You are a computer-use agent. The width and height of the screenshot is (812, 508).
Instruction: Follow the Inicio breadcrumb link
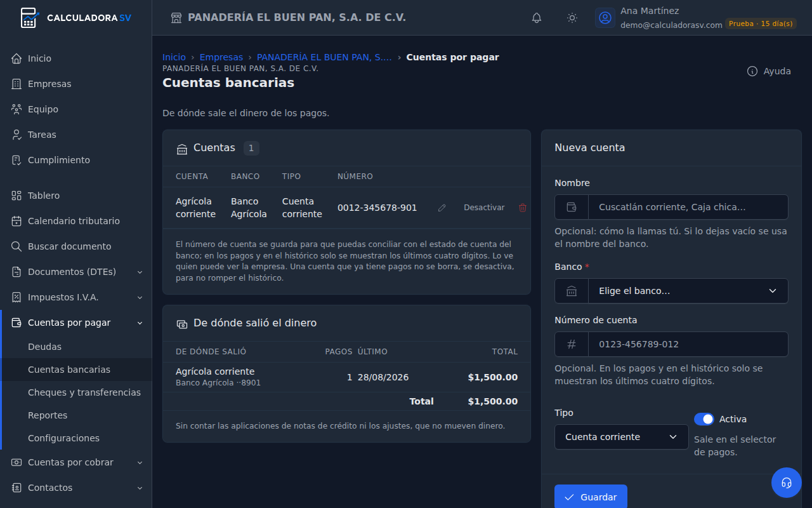(174, 57)
